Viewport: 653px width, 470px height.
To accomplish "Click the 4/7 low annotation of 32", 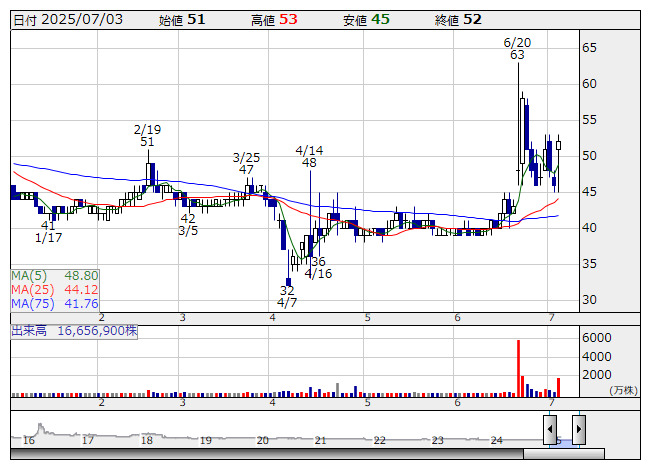I will click(287, 296).
